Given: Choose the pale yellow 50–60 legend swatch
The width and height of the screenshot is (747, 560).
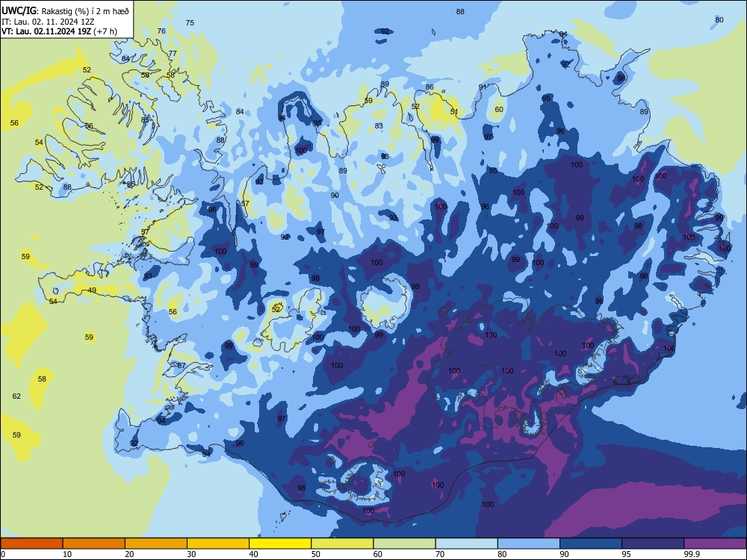Looking at the screenshot, I should coord(342,544).
